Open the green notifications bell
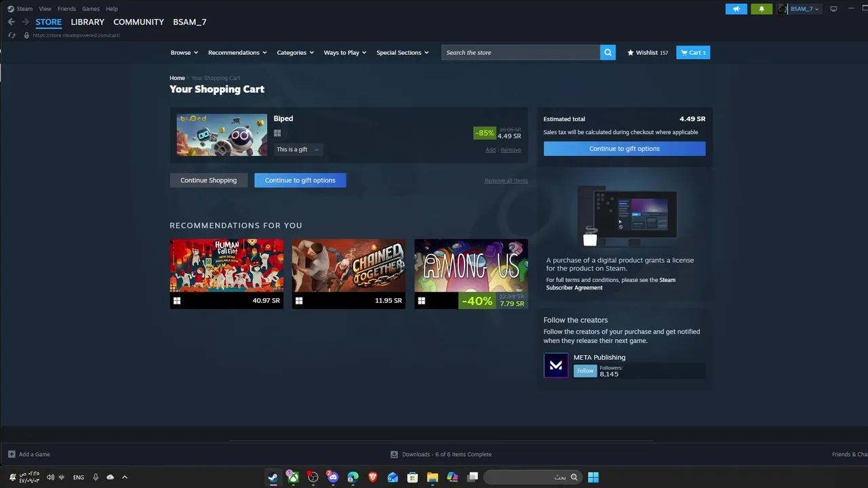The width and height of the screenshot is (868, 488). click(x=762, y=9)
